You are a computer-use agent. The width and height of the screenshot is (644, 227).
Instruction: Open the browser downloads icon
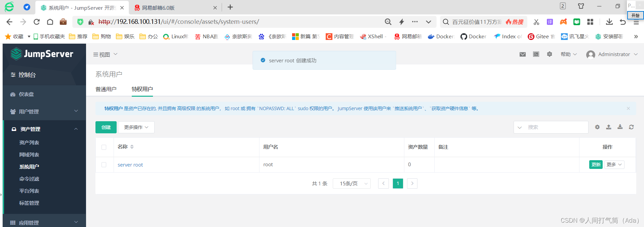pos(609,22)
